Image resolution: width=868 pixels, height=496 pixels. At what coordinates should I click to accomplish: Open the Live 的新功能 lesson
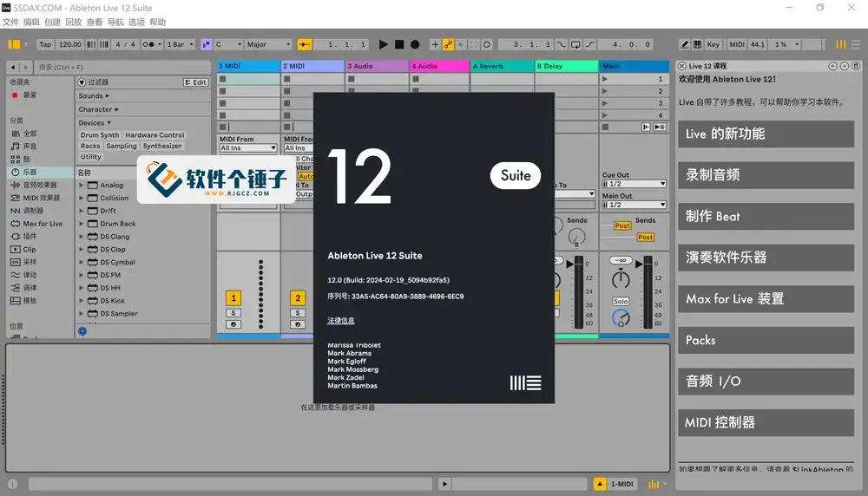tap(766, 134)
